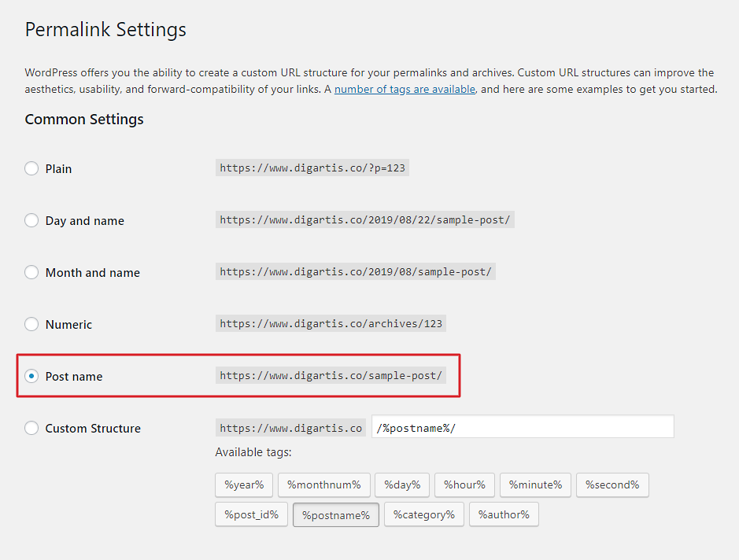
Task: Insert the %hour% tag
Action: click(464, 485)
